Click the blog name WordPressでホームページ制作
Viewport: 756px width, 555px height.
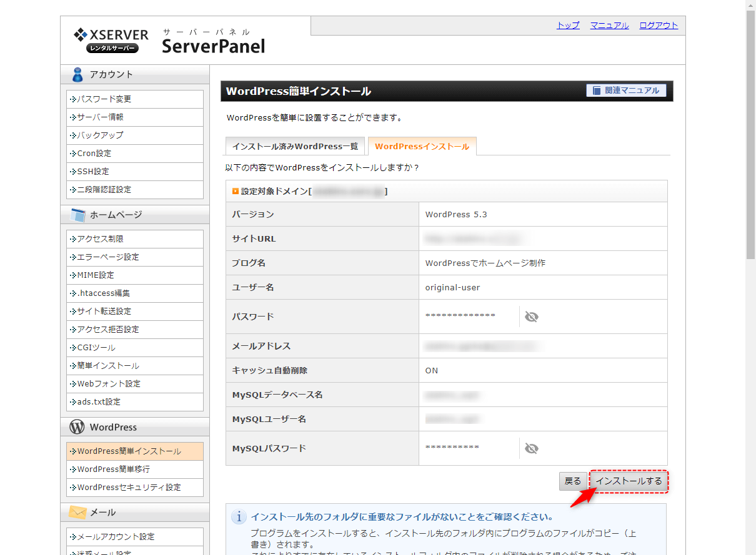pos(485,263)
